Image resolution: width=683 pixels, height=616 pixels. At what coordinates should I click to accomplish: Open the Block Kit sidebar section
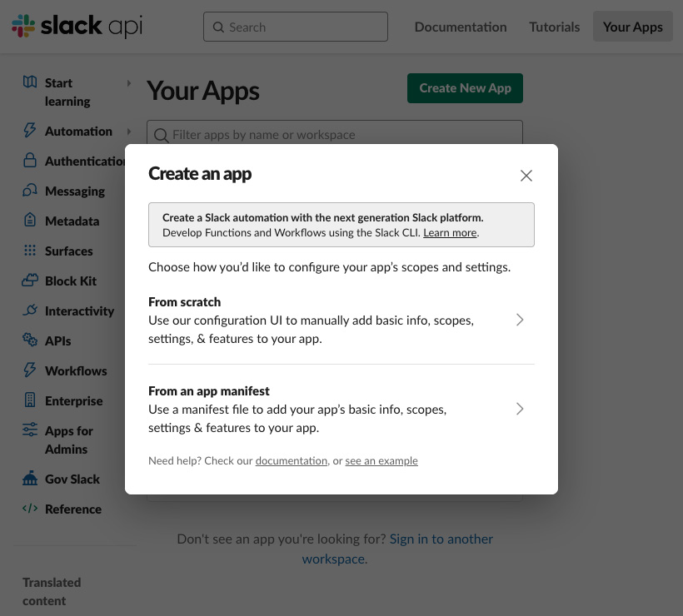point(71,281)
